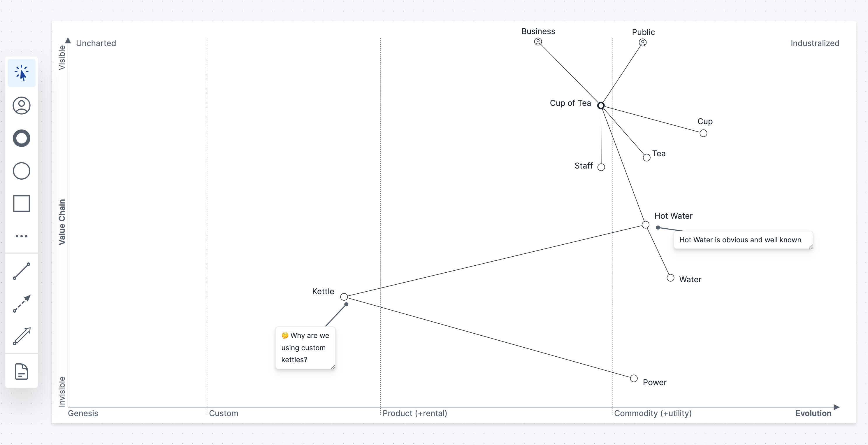Click the Hot Water node circle
The width and height of the screenshot is (868, 445).
[645, 225]
